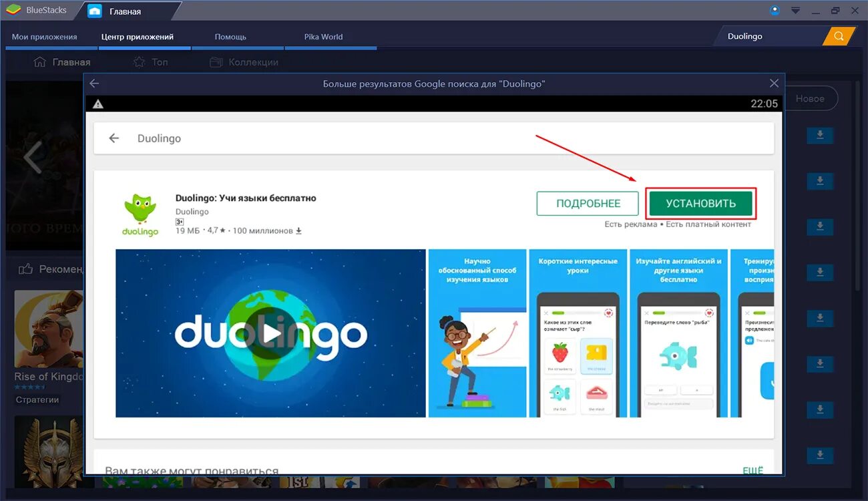This screenshot has height=501, width=868.
Task: Play the Duolingo promo video
Action: [x=270, y=333]
